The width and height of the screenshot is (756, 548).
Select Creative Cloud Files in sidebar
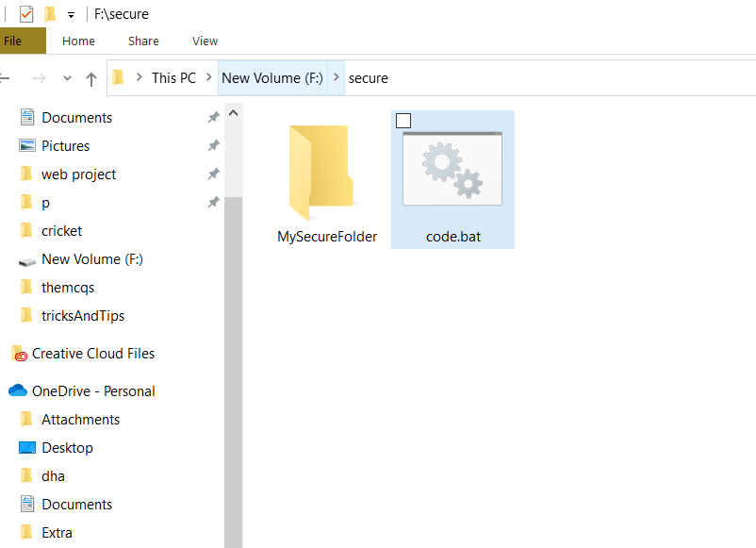pos(93,354)
